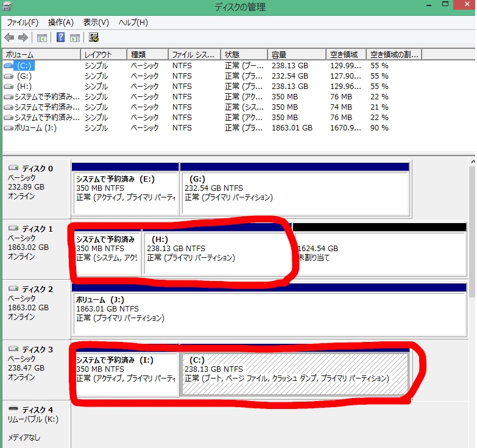Screen dimensions: 477x448
Task: Click the blue Help question mark icon
Action: 61,38
